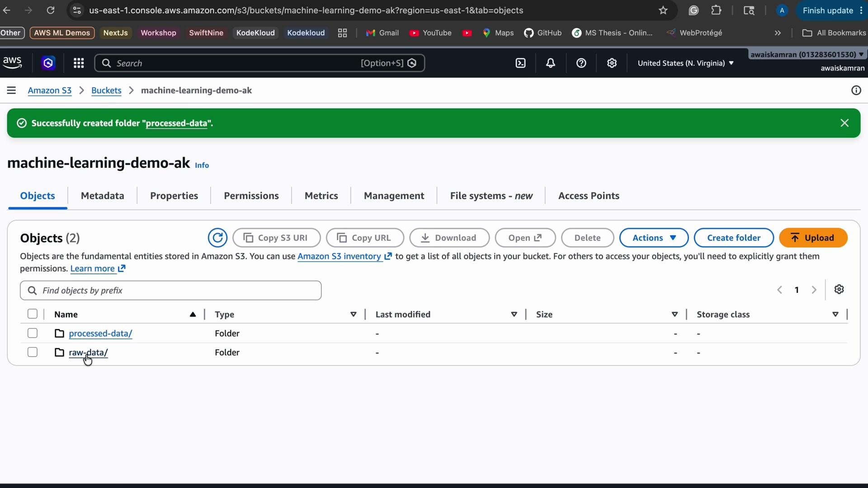This screenshot has width=868, height=488.
Task: Sort by Last modified column arrow
Action: tap(514, 314)
